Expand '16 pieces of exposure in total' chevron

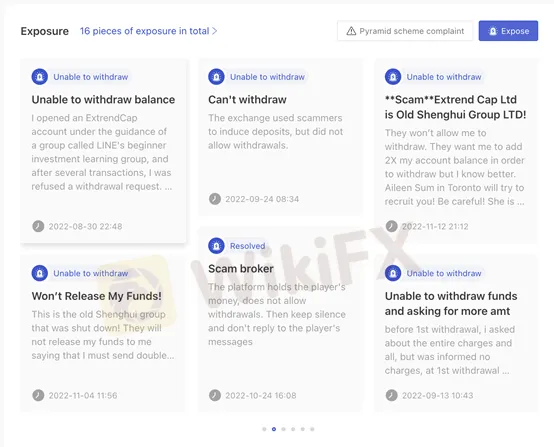click(214, 31)
